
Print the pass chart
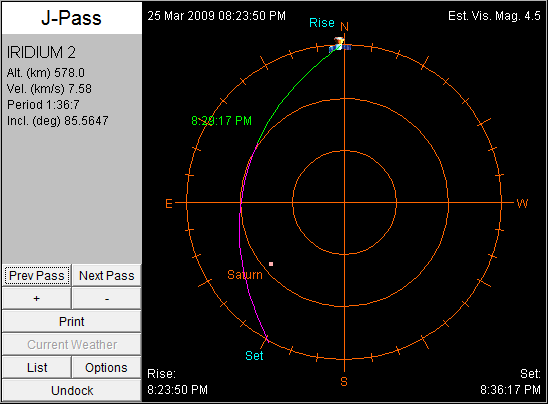[x=72, y=322]
